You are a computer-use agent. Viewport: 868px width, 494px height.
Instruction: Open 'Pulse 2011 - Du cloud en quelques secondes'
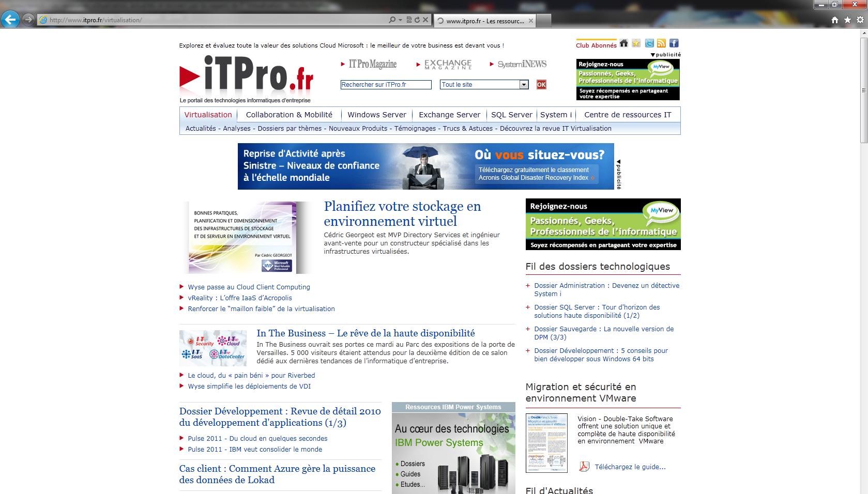(x=257, y=439)
